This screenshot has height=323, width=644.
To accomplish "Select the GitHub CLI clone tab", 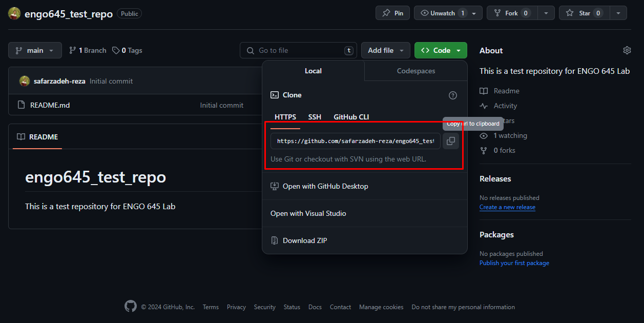I will tap(351, 117).
